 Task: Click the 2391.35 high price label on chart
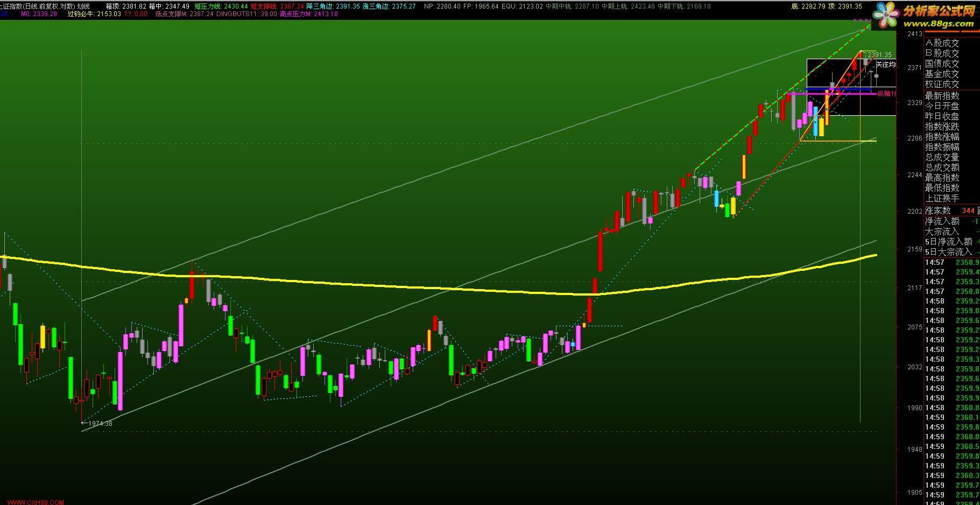coord(879,55)
